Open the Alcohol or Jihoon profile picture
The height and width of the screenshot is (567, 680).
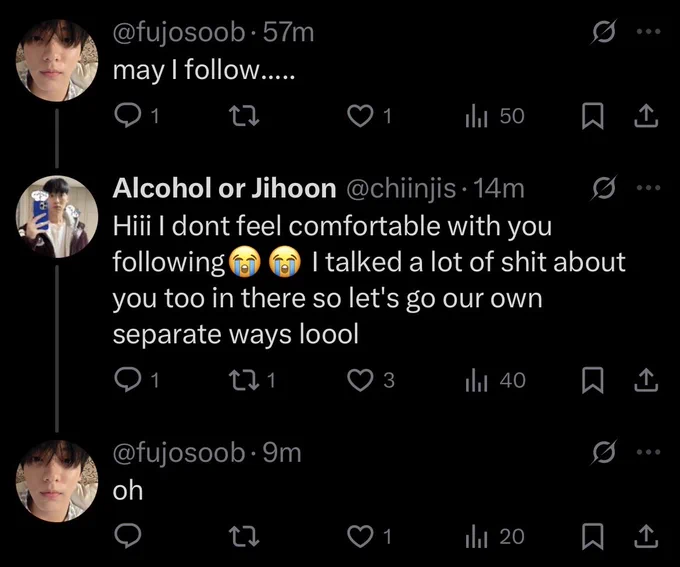57,216
